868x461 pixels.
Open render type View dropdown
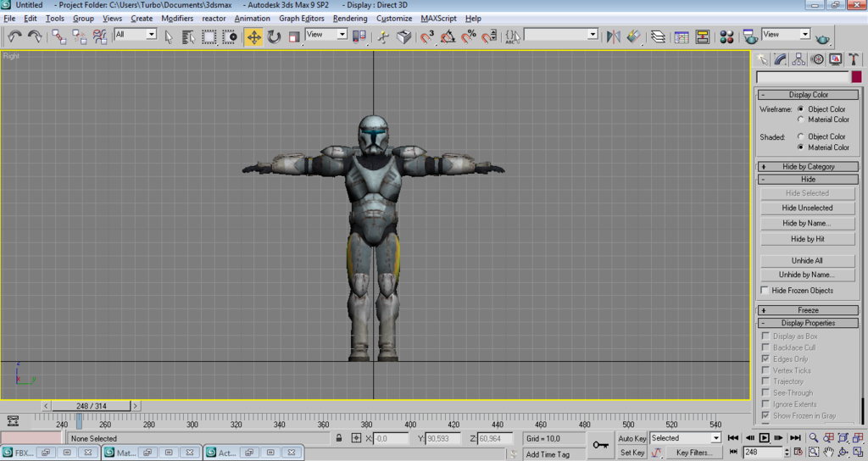(x=786, y=34)
